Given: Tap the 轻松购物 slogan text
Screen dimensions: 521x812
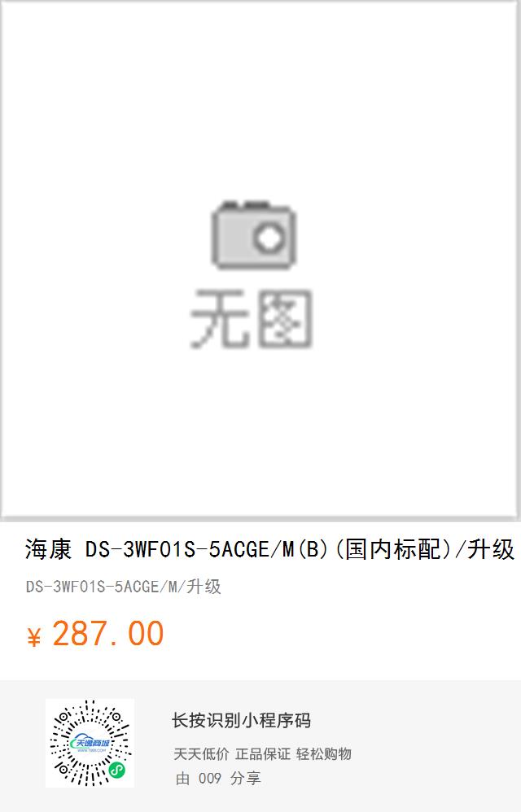Looking at the screenshot, I should [324, 754].
